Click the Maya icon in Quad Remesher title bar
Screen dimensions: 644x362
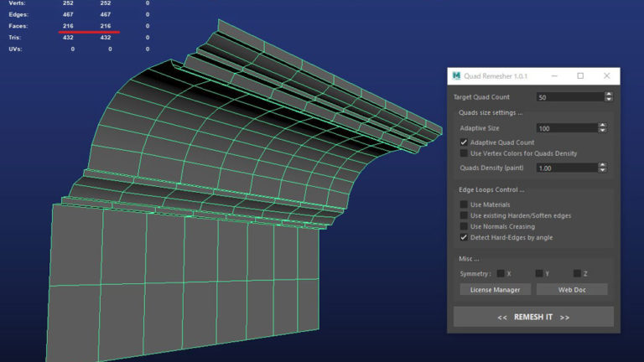click(456, 76)
